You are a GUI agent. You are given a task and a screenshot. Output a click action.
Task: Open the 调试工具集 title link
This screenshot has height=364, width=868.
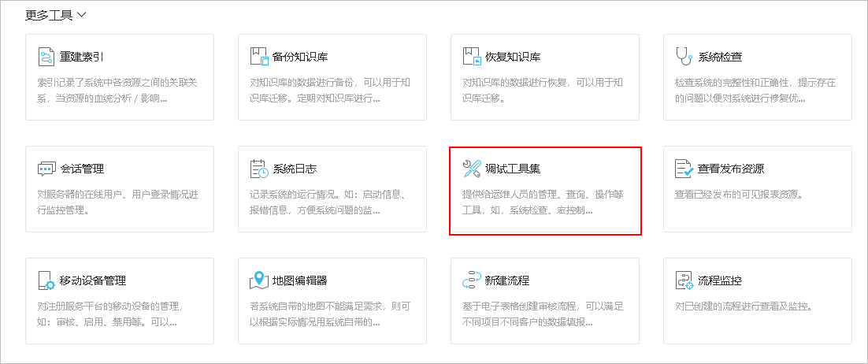512,169
